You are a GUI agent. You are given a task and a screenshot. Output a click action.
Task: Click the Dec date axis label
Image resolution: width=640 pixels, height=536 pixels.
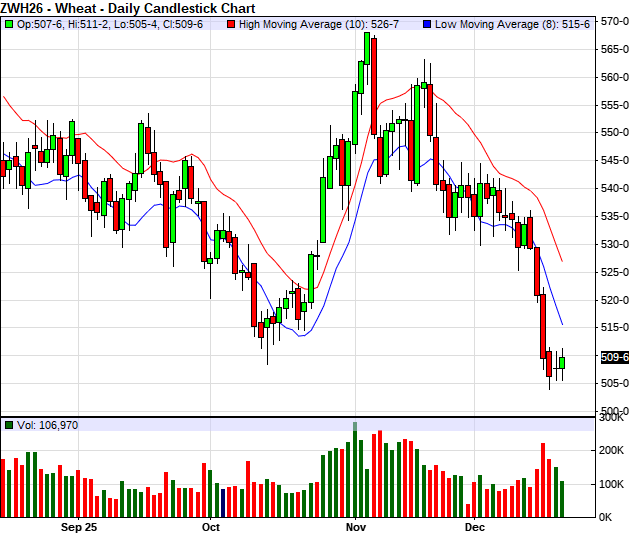[x=474, y=526]
